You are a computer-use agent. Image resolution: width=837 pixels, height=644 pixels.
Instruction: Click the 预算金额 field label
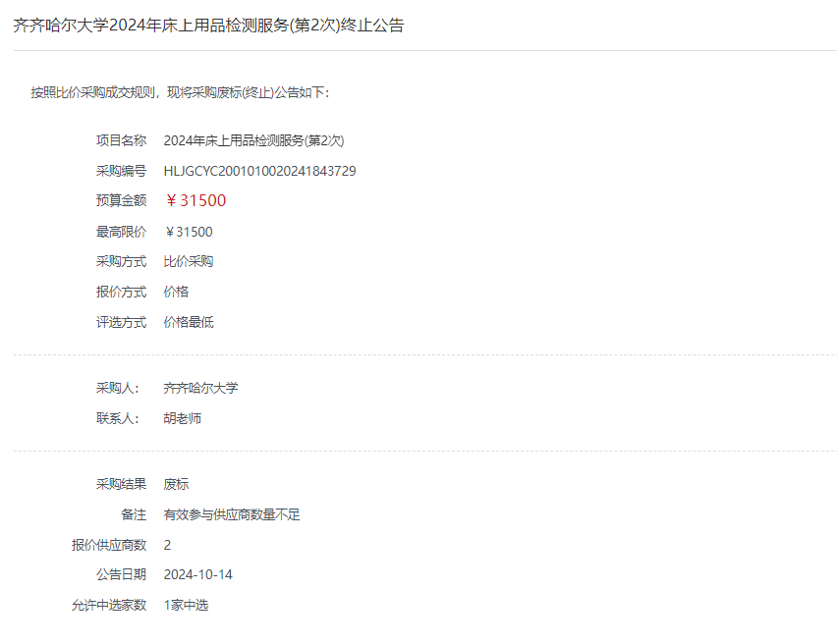point(121,200)
